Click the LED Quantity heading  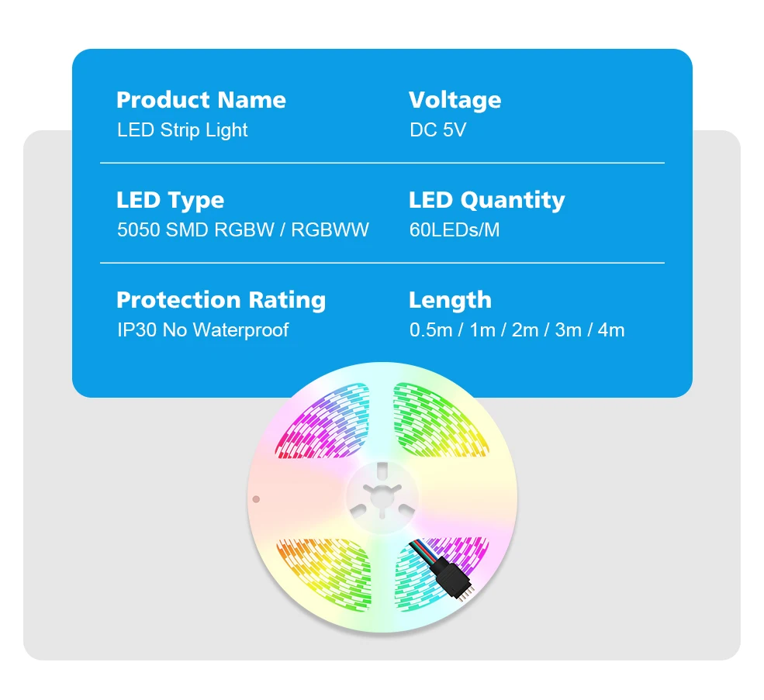pos(486,200)
